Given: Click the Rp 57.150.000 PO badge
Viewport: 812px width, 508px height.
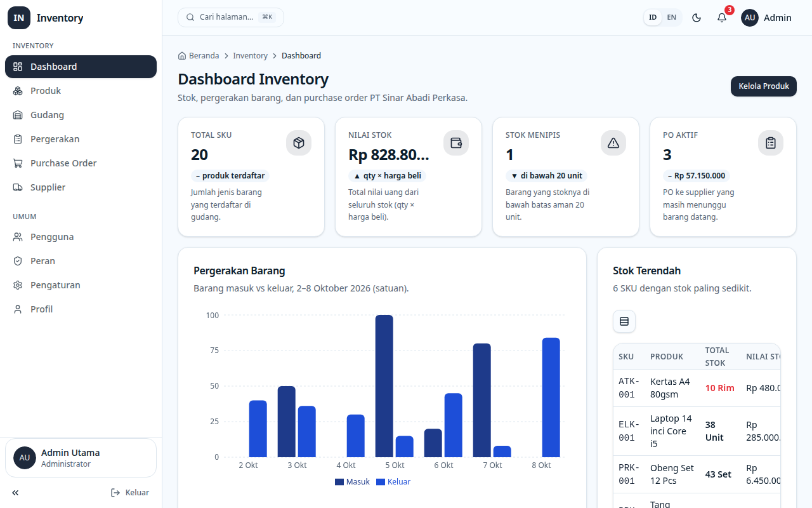Looking at the screenshot, I should click(697, 176).
